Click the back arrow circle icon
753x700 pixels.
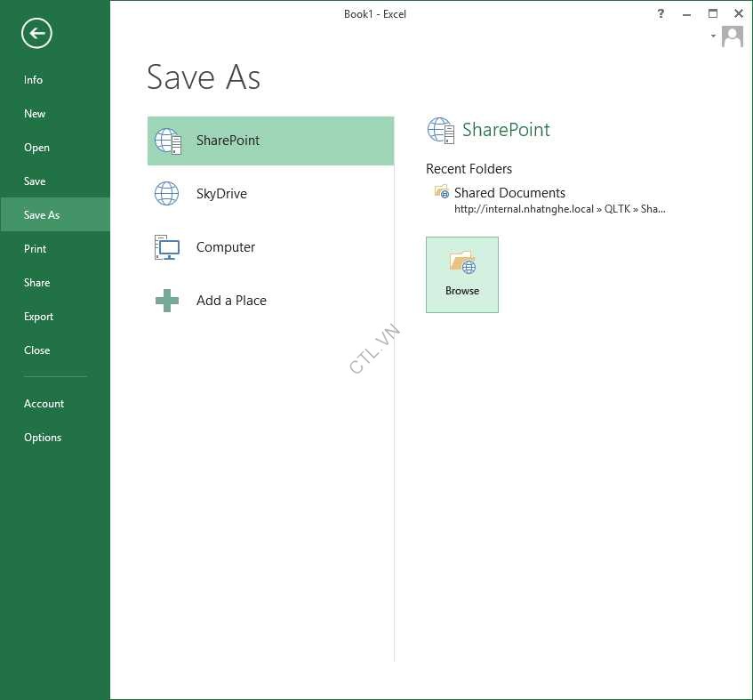(36, 34)
